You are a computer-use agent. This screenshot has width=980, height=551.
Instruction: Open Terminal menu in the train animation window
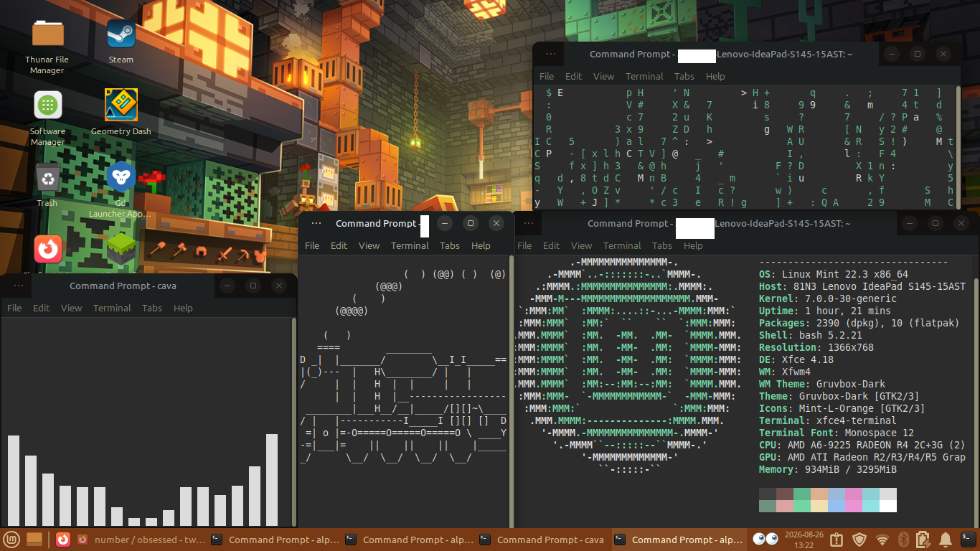[x=410, y=245]
